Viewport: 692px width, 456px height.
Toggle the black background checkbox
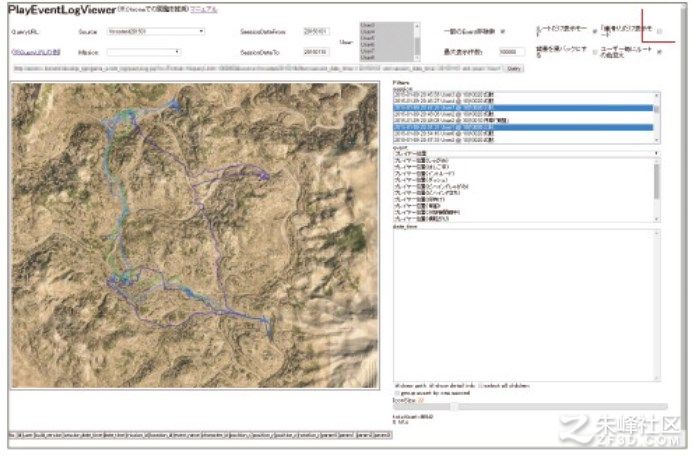click(x=594, y=52)
